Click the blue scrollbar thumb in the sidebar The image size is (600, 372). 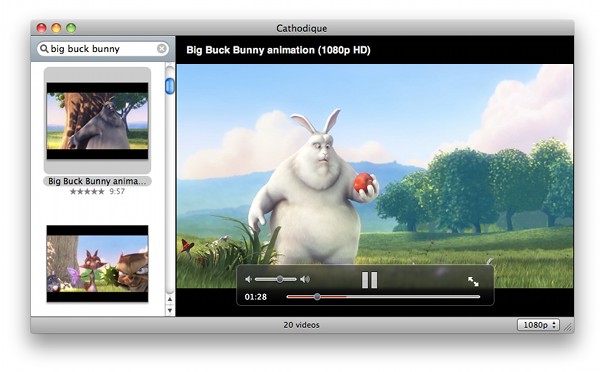pos(170,86)
